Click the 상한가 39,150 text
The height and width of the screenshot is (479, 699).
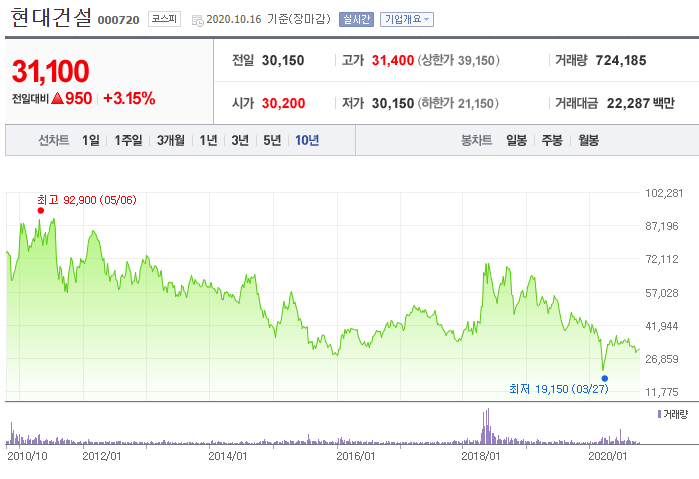coord(458,60)
